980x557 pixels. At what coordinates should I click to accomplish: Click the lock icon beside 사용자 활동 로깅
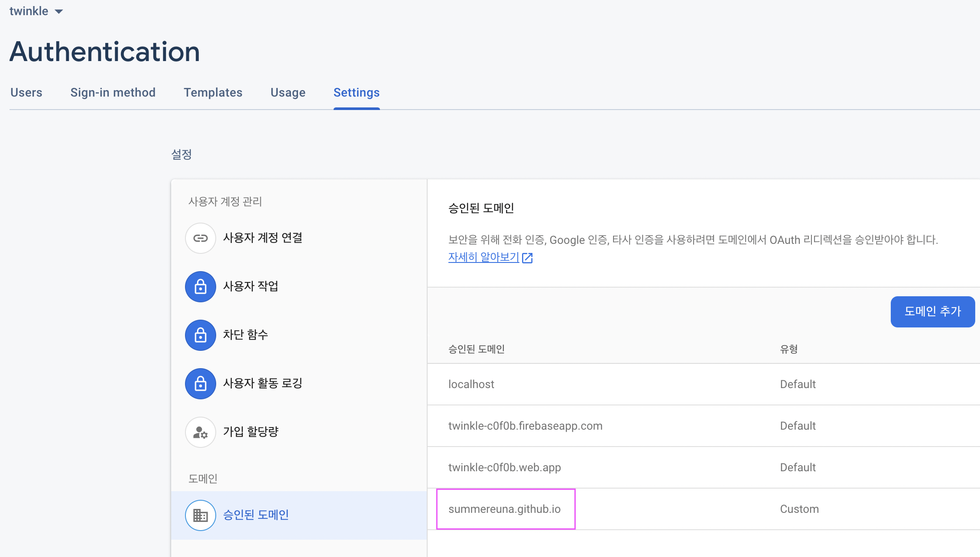pyautogui.click(x=200, y=384)
